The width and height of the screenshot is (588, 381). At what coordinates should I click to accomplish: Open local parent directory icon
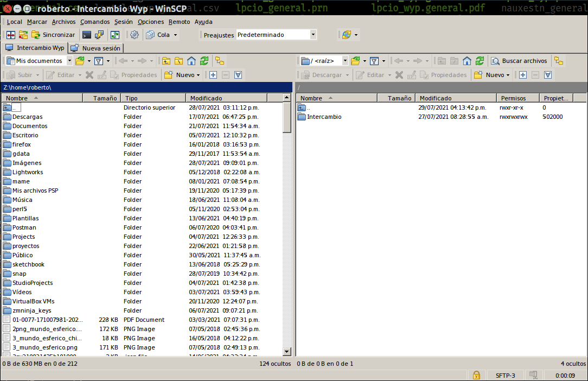tap(166, 61)
